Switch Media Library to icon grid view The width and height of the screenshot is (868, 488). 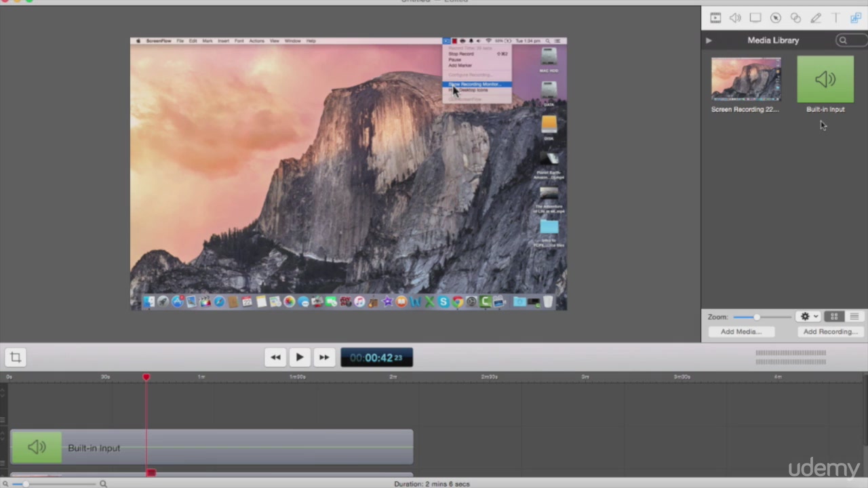coord(834,317)
